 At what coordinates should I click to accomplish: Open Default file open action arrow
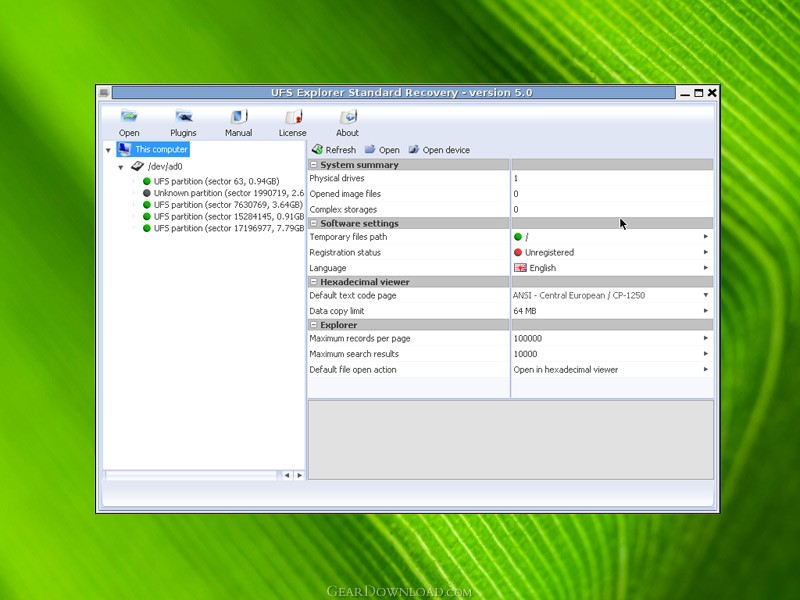click(706, 369)
